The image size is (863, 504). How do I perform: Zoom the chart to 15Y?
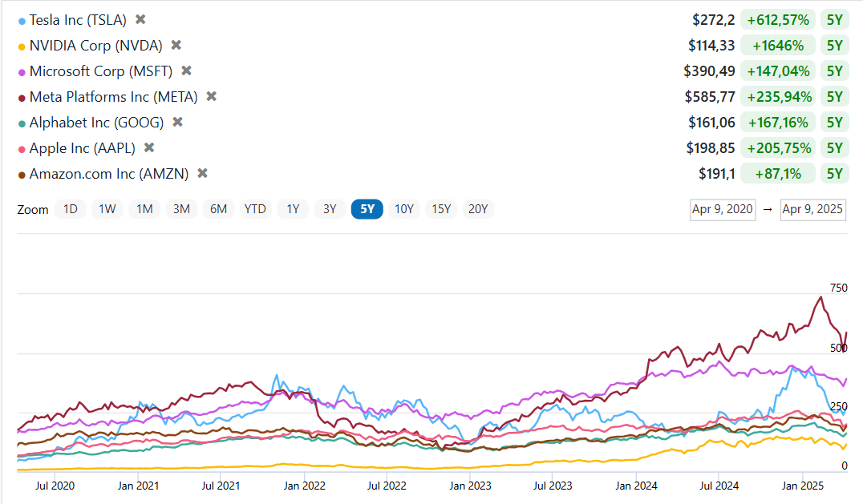(441, 209)
